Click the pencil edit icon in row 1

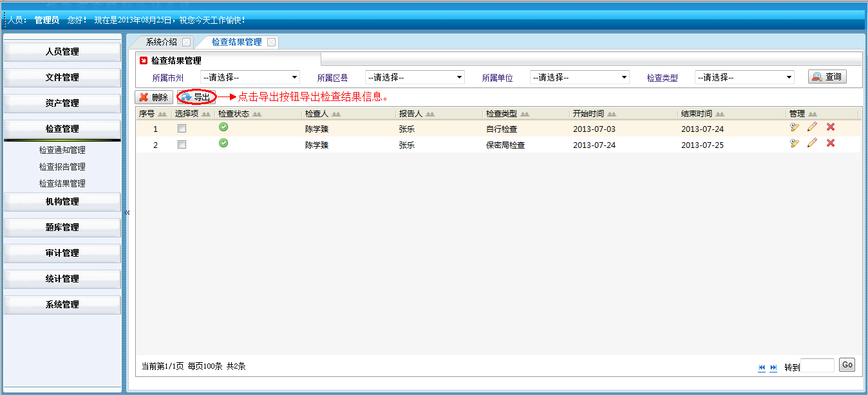pyautogui.click(x=813, y=127)
